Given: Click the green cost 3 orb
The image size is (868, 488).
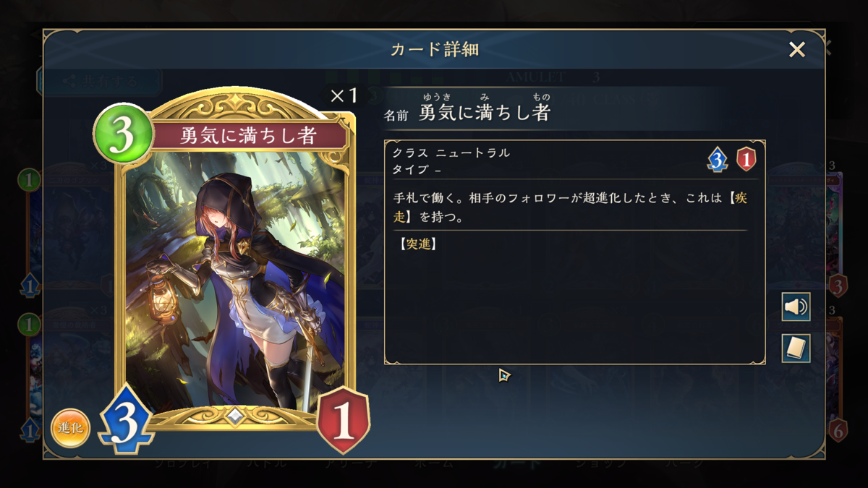Looking at the screenshot, I should click(123, 134).
